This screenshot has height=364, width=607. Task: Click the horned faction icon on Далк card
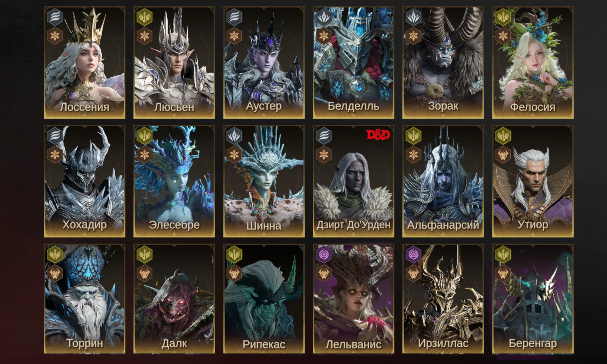pyautogui.click(x=145, y=274)
